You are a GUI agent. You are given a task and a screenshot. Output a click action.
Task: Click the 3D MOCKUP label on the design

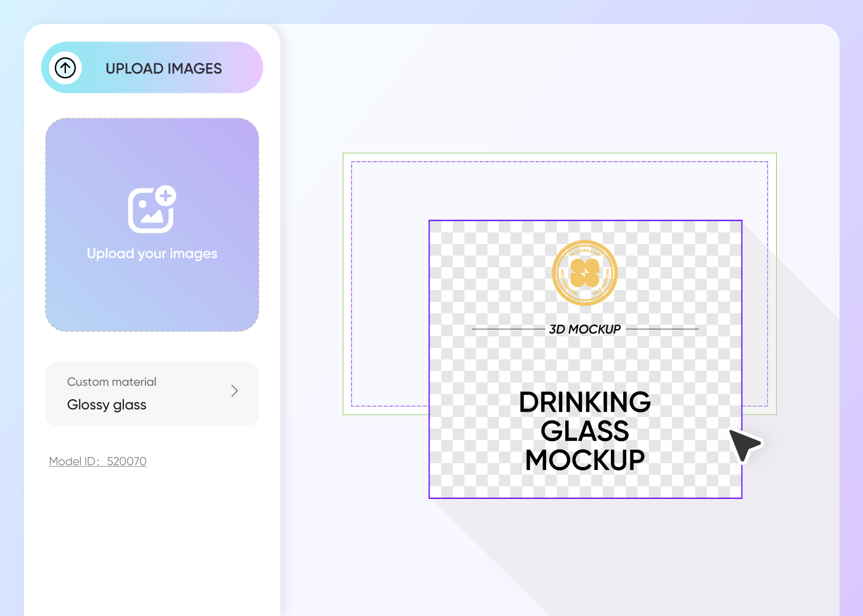(584, 329)
